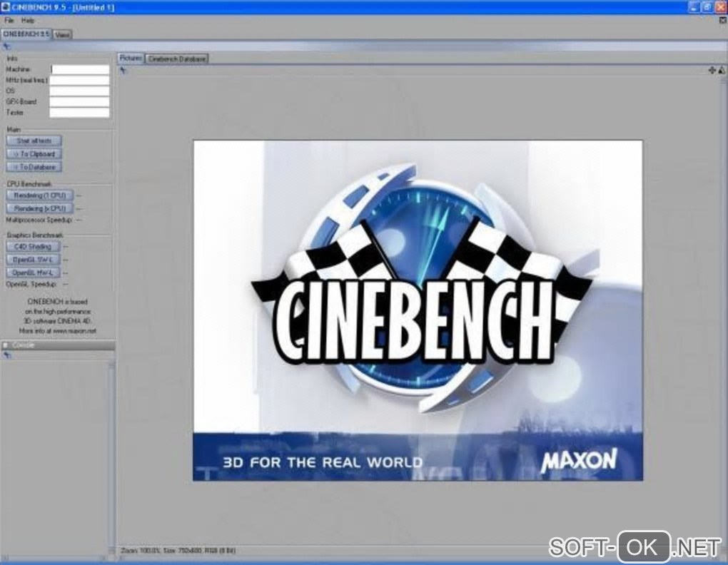Click the OpenGL Speedup label
This screenshot has width=728, height=565.
pos(31,284)
